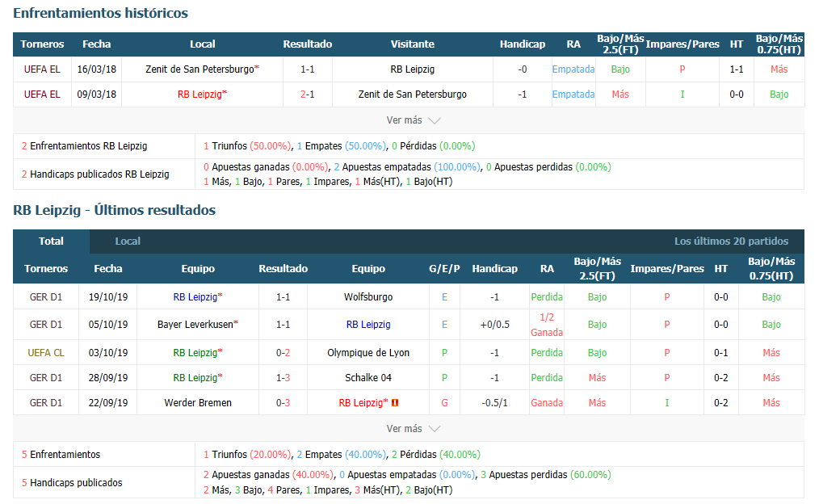Click the blue RB Leipzig link in 19/10/19 row

pyautogui.click(x=195, y=297)
